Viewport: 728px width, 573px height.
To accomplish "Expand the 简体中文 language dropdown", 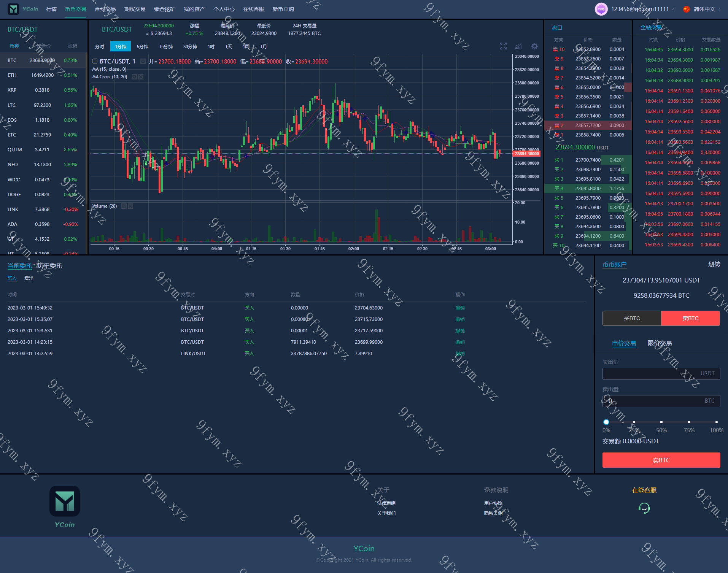I will 719,9.
